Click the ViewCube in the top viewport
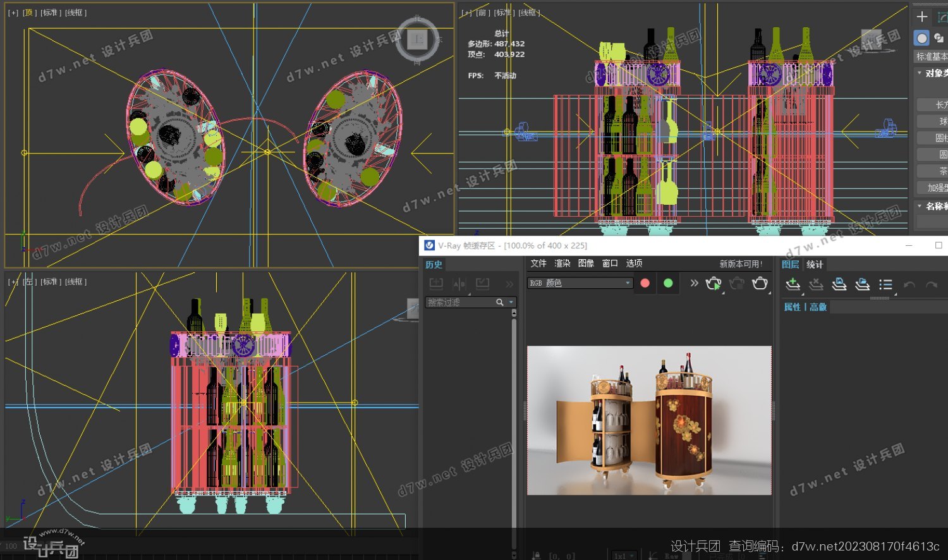Screen dimensions: 948x560 (417, 39)
